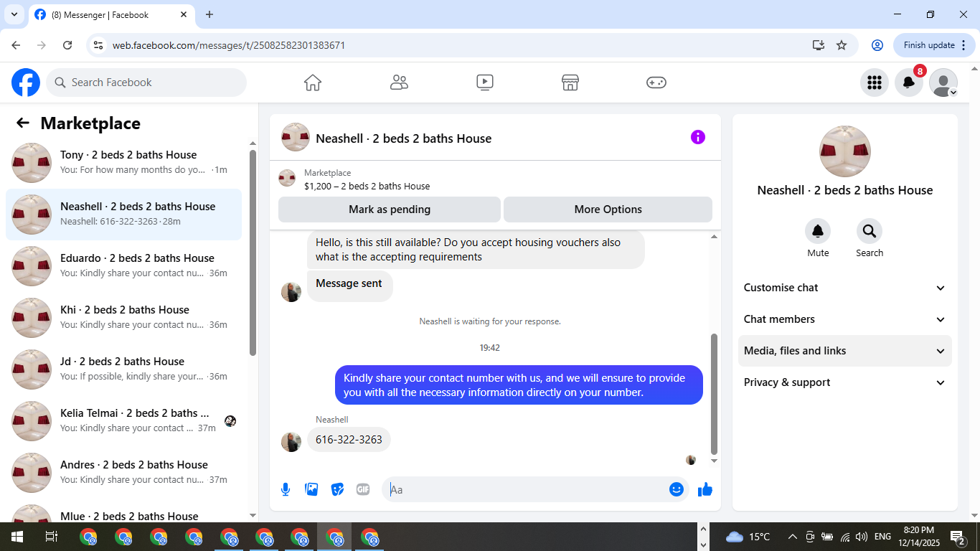Mute this chat with the bell icon
980x551 pixels.
818,231
